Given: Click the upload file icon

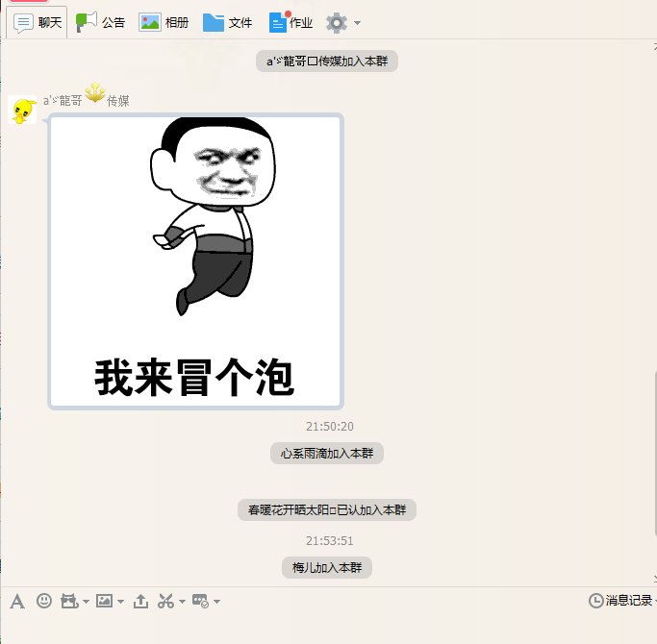Looking at the screenshot, I should 140,601.
